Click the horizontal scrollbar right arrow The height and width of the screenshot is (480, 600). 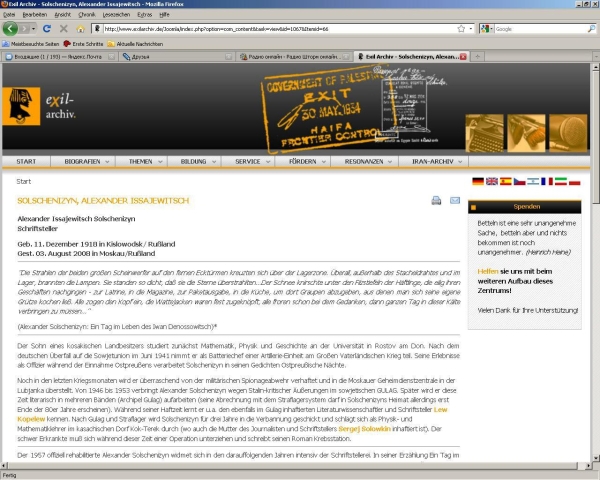(589, 465)
